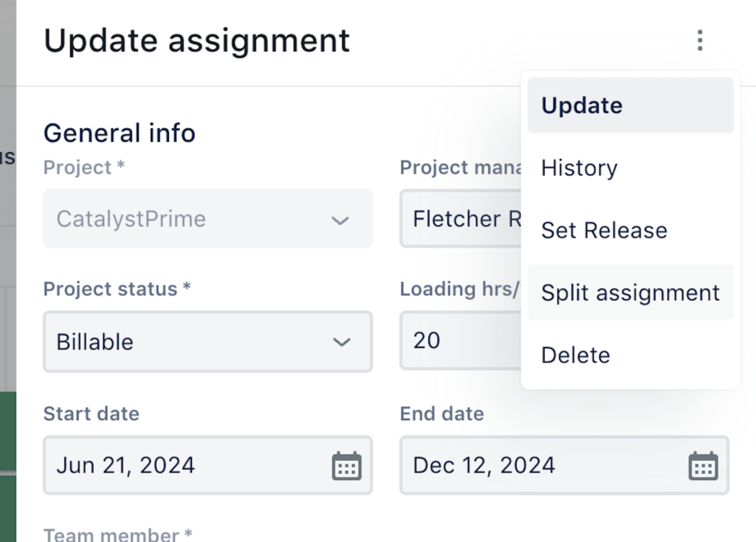Viewport: 756px width, 542px height.
Task: Click the Update assignment panel title
Action: pyautogui.click(x=196, y=41)
